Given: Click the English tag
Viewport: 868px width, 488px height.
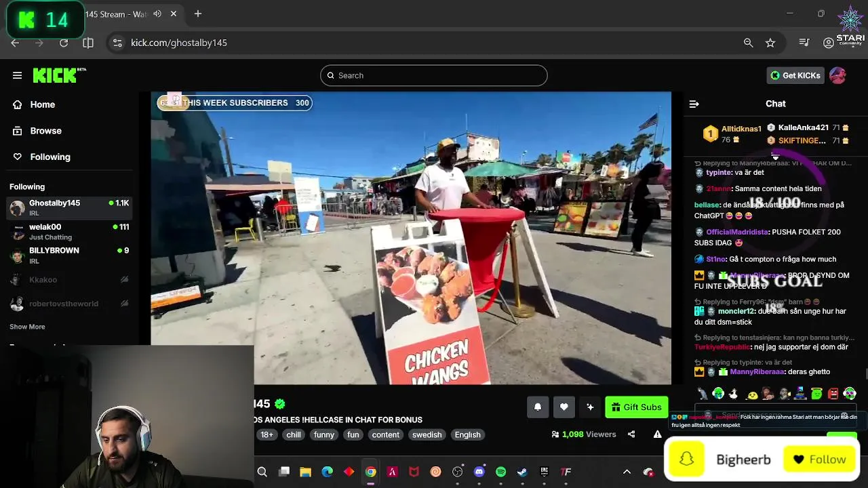Looking at the screenshot, I should [467, 434].
